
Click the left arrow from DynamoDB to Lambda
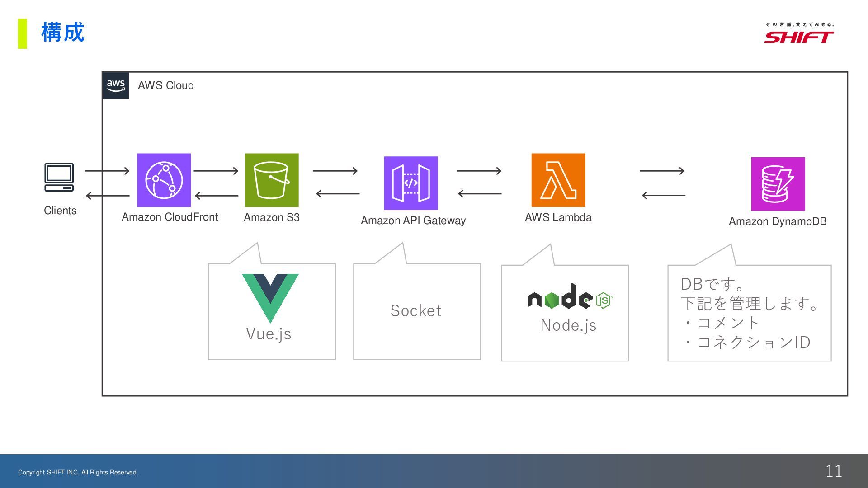pos(663,195)
